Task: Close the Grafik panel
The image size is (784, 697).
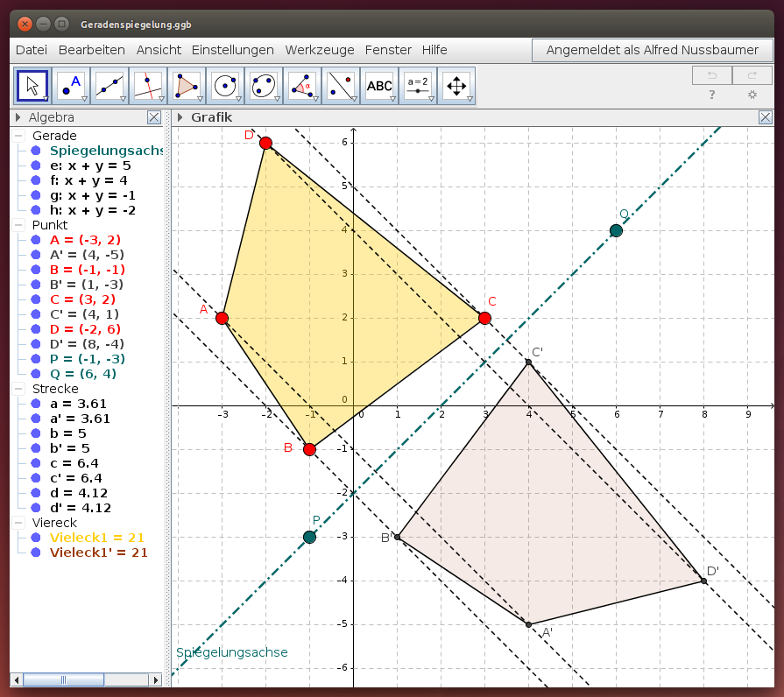Action: [x=765, y=117]
